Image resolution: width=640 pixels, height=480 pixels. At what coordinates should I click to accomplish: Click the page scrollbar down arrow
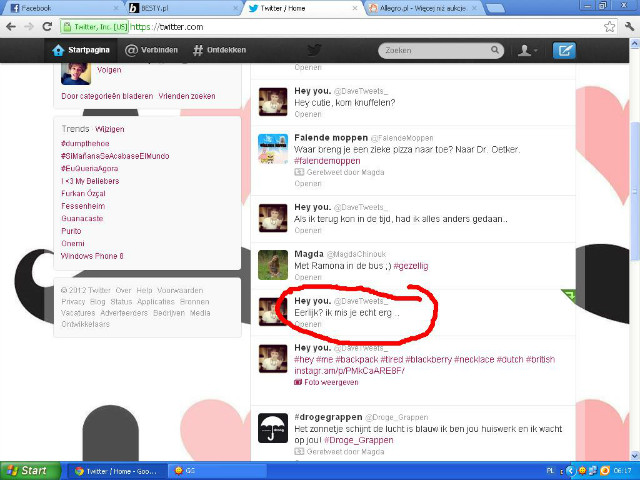tap(635, 456)
